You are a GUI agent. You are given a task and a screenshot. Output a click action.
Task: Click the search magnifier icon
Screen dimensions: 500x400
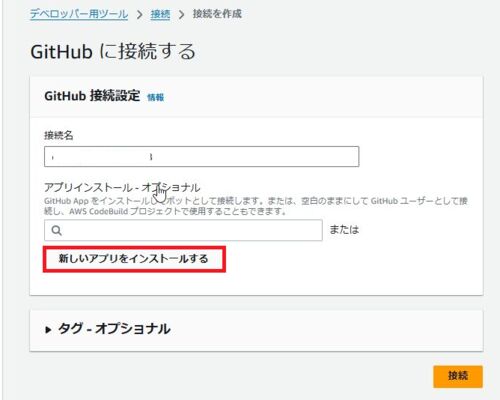click(57, 230)
